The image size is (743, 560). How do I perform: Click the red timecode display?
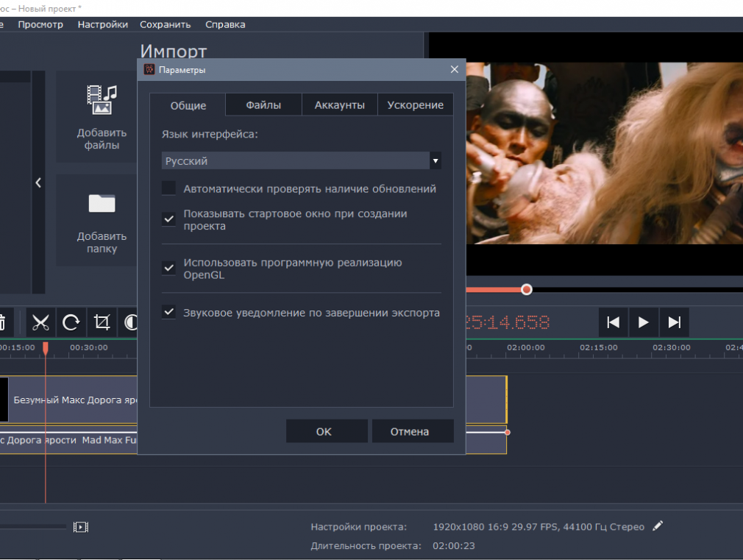click(508, 322)
